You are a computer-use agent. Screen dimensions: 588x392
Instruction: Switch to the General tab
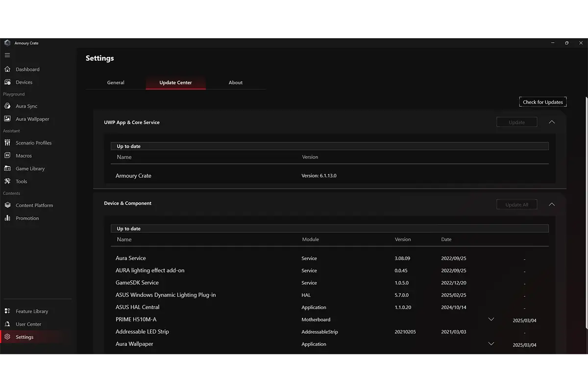coord(116,82)
